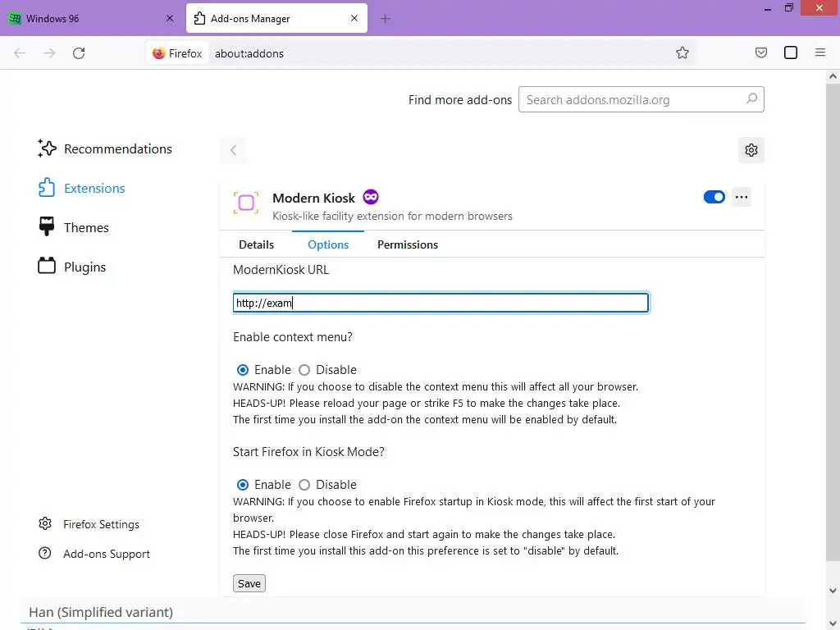Toggle the Modern Kiosk extension off
Image resolution: width=840 pixels, height=630 pixels.
(714, 197)
